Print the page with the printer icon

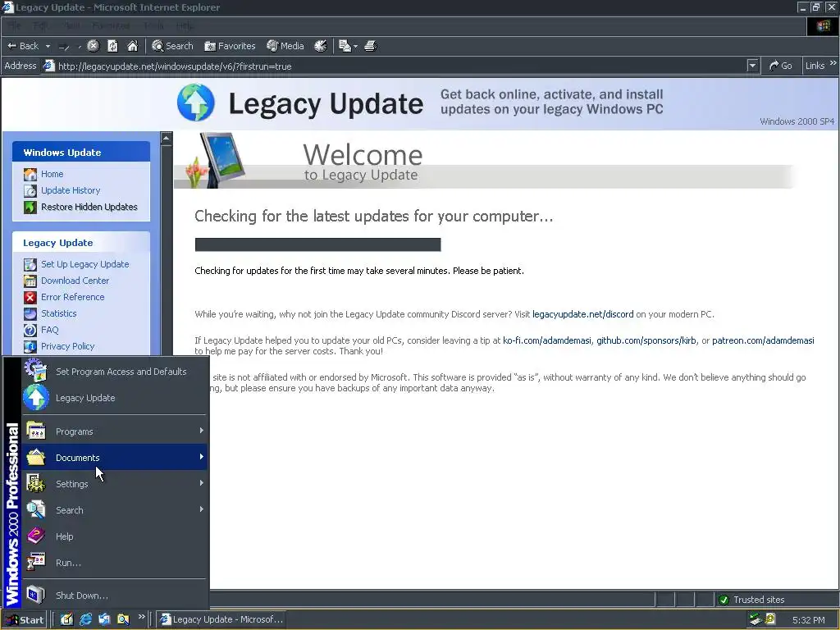point(371,46)
